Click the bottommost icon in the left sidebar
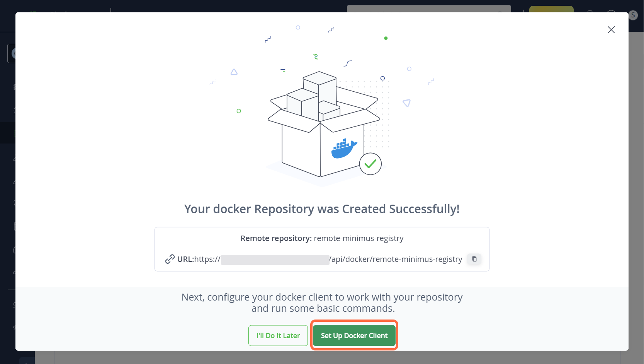Image resolution: width=644 pixels, height=364 pixels. [14, 328]
